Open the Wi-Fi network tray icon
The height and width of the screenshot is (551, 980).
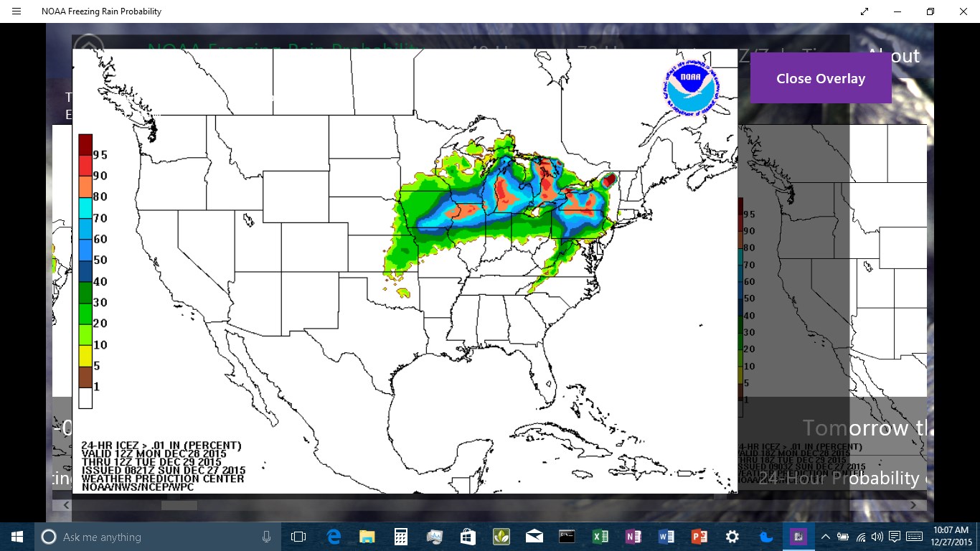pyautogui.click(x=860, y=537)
